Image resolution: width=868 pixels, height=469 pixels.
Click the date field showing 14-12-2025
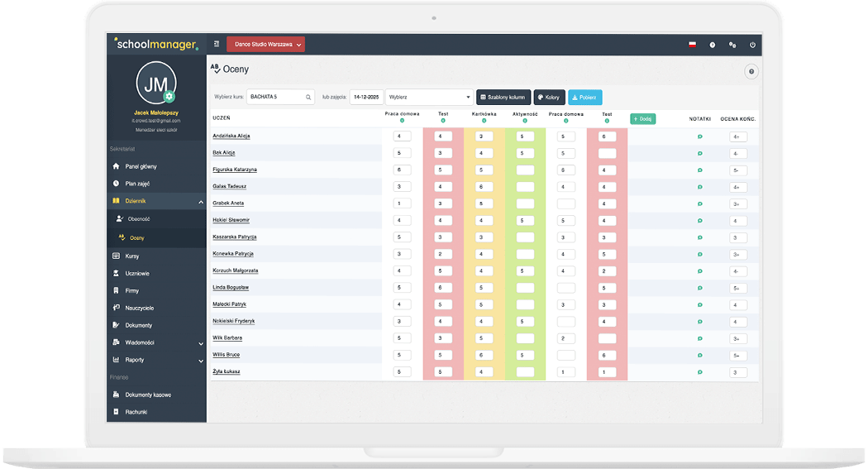coord(366,97)
